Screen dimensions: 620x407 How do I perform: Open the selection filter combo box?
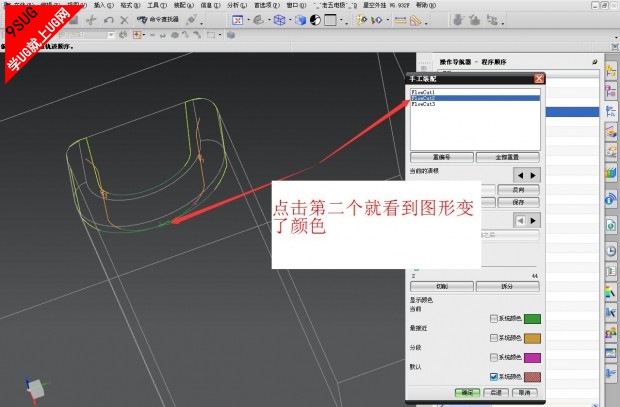pos(87,35)
